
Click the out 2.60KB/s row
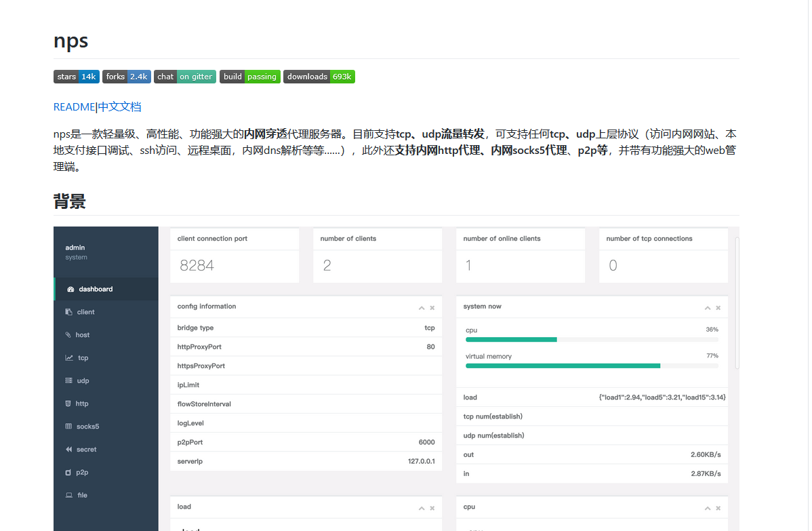(x=592, y=455)
